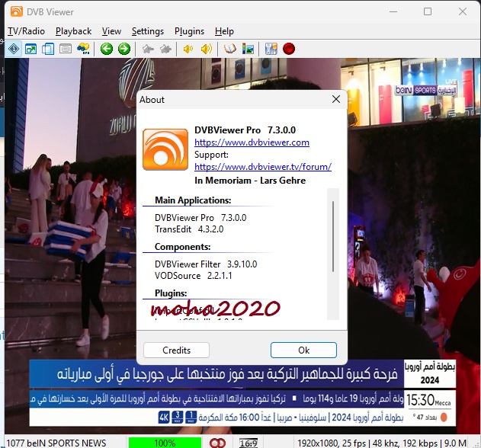Select the TransEdit 4.3.2.0 entry
481x448 pixels.
pyautogui.click(x=189, y=229)
